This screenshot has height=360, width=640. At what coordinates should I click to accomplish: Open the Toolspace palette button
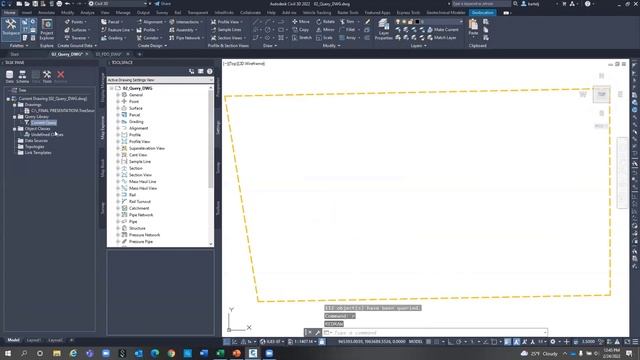pos(11,28)
